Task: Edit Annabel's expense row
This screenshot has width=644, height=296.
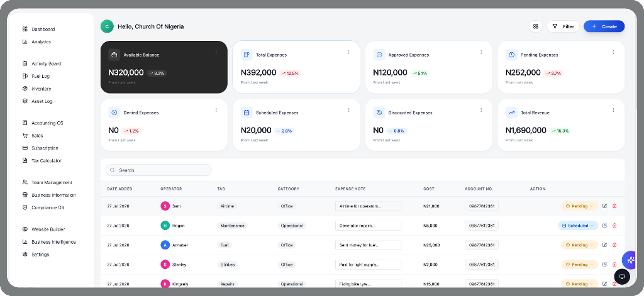Action: [604, 245]
